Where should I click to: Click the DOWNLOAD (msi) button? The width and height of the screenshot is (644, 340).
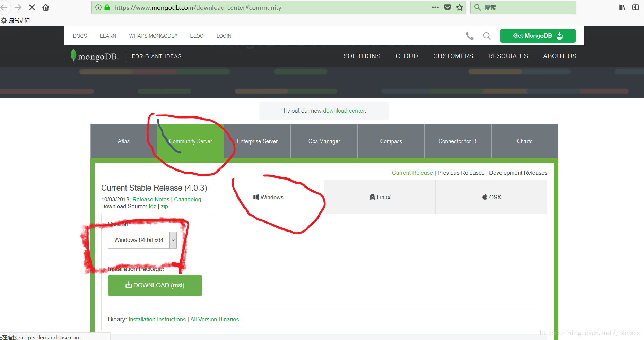155,285
